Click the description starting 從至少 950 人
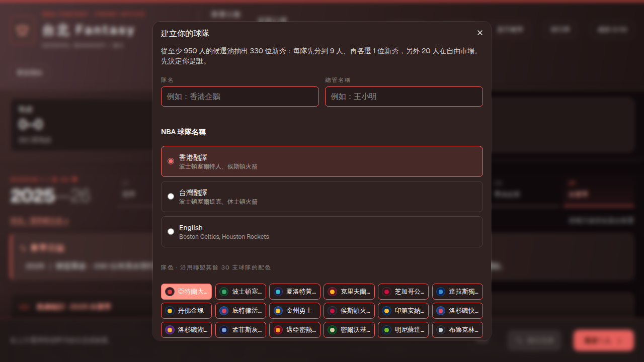 [320, 56]
